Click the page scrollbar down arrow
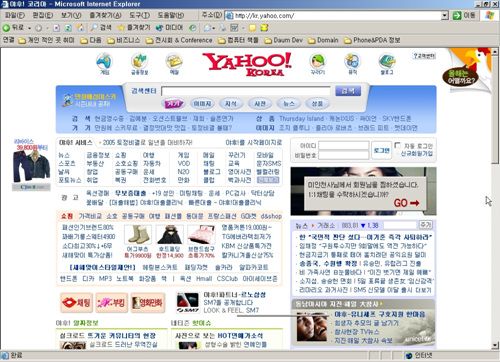This screenshot has height=362, width=500. (x=495, y=345)
